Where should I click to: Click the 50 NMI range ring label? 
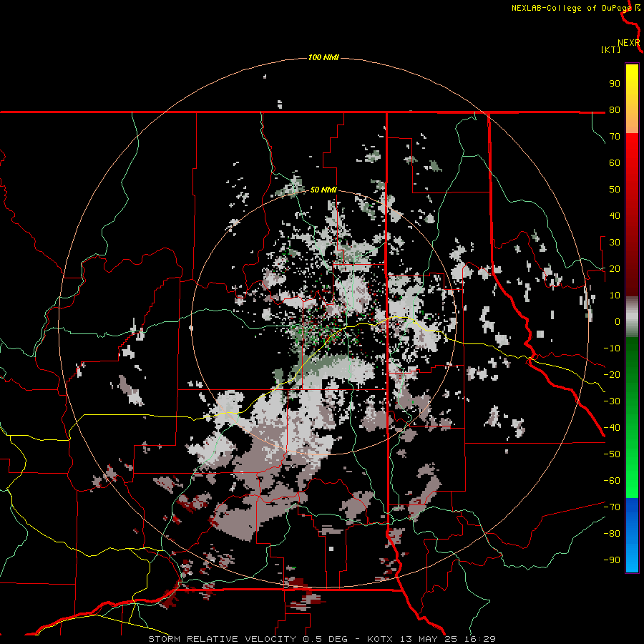coord(323,190)
